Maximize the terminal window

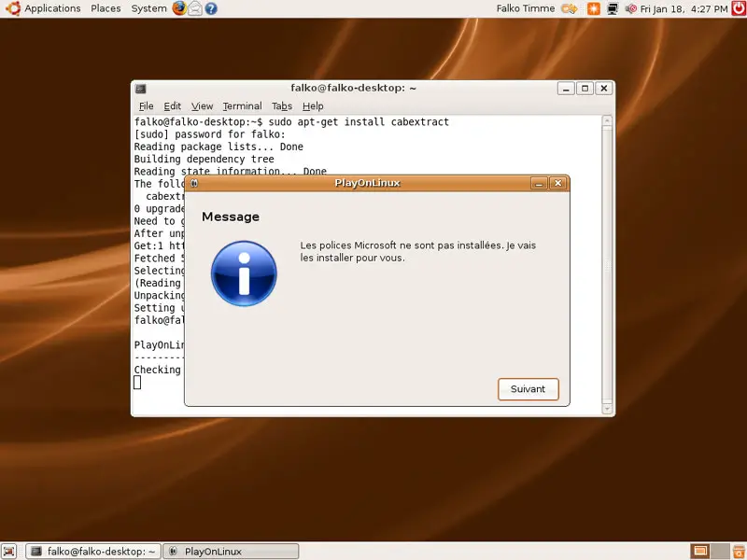tap(585, 89)
